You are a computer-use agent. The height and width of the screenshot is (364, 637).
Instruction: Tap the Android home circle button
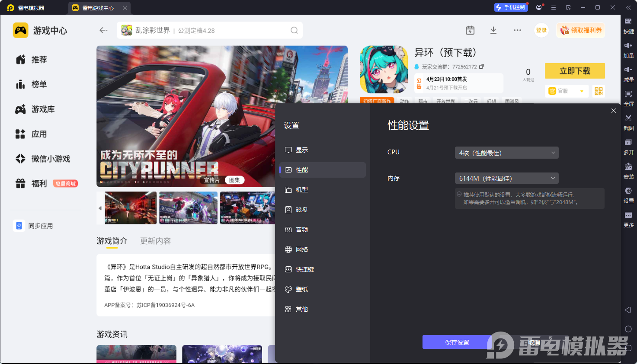pos(628,329)
